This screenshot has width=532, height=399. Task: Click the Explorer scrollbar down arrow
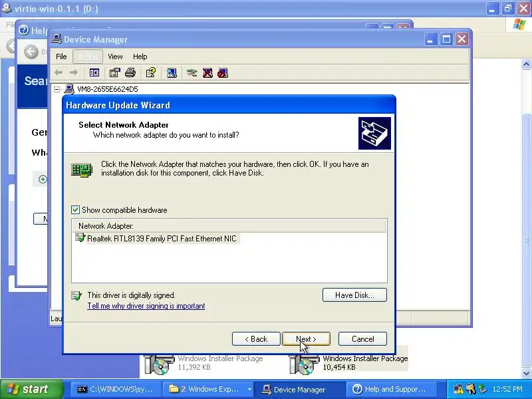(x=526, y=373)
